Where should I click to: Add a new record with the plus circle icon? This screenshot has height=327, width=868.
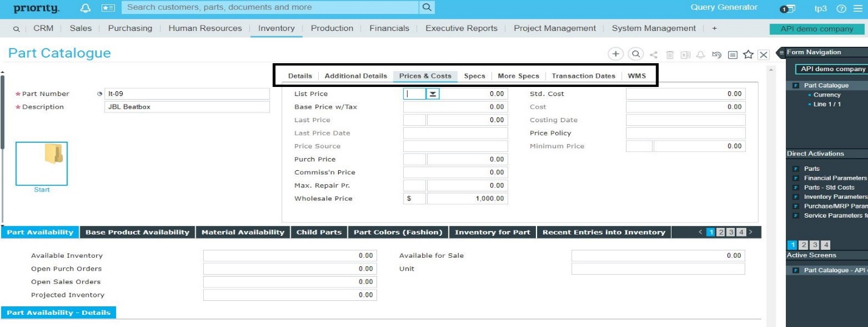coord(616,54)
